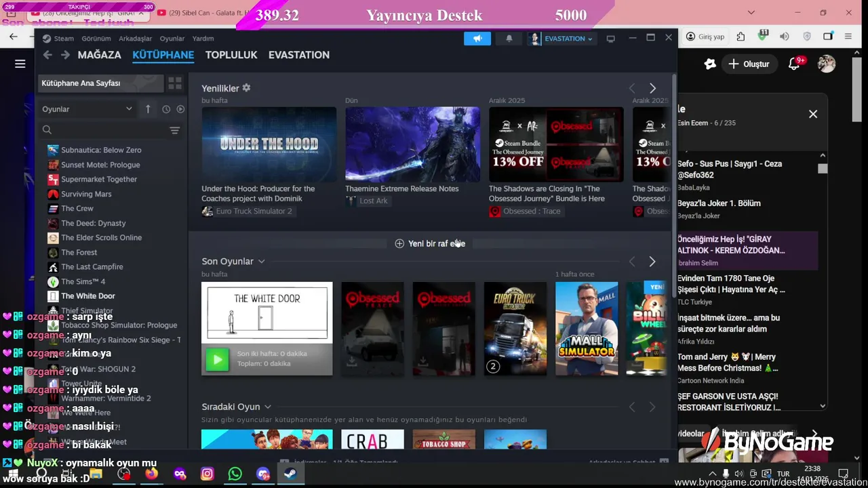The image size is (868, 488).
Task: Switch to the TOPLULUK tab
Action: point(231,55)
